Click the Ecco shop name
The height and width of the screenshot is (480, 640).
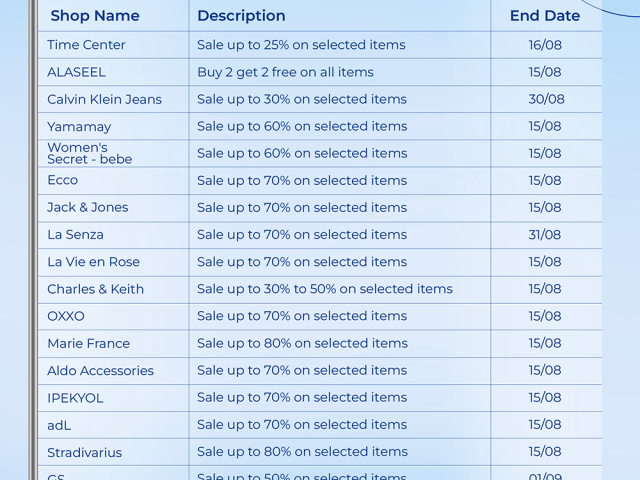tap(62, 180)
